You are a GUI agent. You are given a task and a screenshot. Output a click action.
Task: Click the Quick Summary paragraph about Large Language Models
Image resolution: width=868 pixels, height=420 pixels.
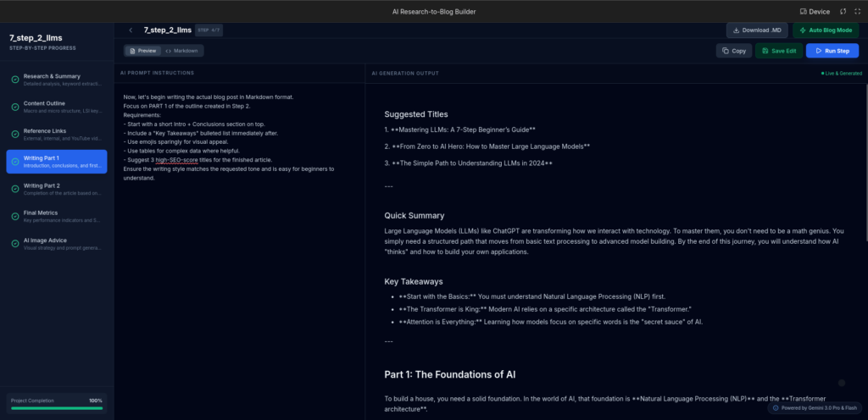point(614,241)
